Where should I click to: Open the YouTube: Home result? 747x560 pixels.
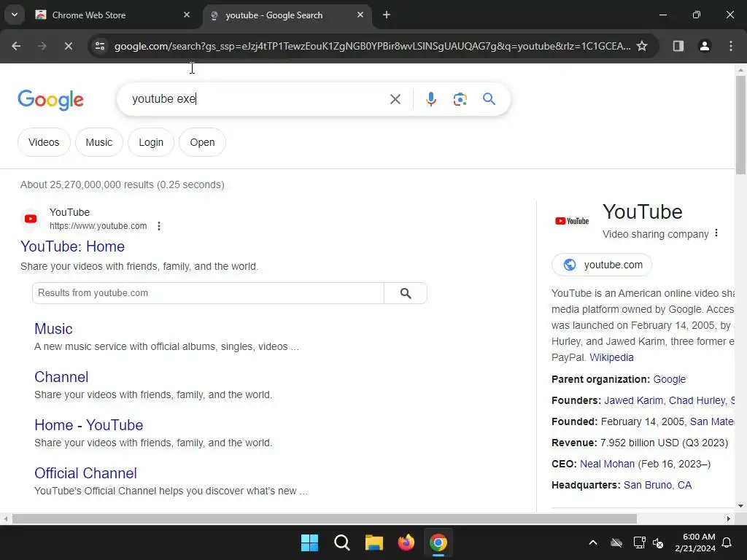[x=72, y=246]
